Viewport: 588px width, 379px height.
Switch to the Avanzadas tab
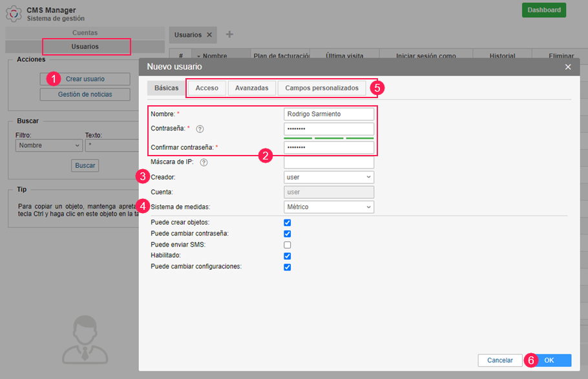(x=251, y=88)
